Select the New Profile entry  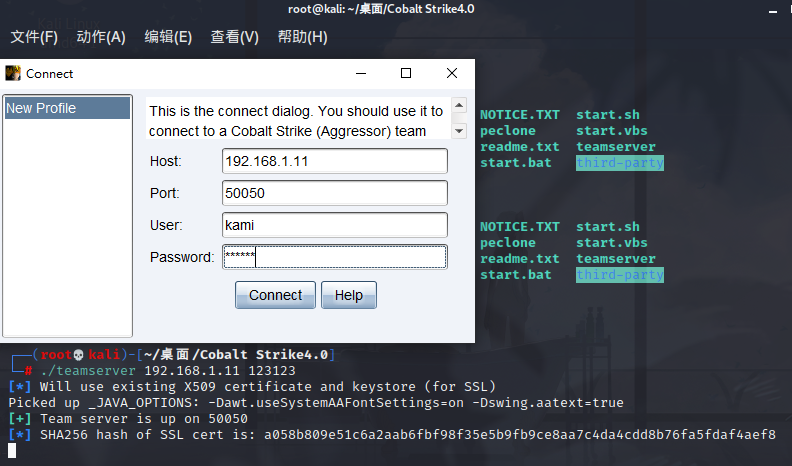click(x=67, y=108)
